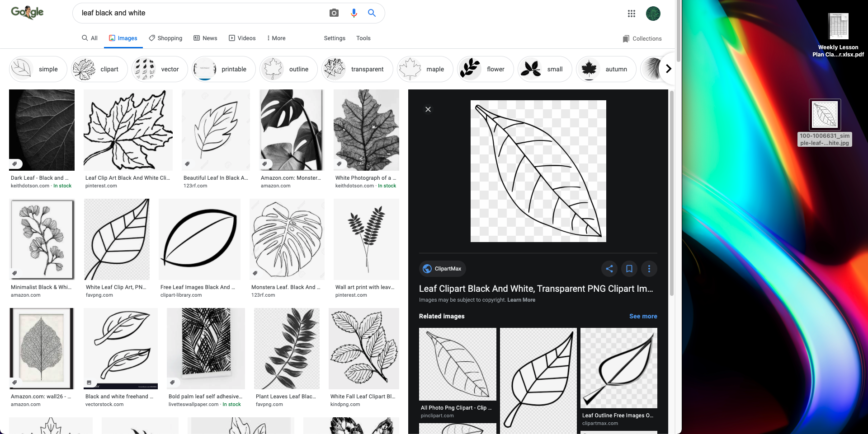Image resolution: width=868 pixels, height=434 pixels.
Task: Start voice search with the microphone icon
Action: tap(354, 13)
